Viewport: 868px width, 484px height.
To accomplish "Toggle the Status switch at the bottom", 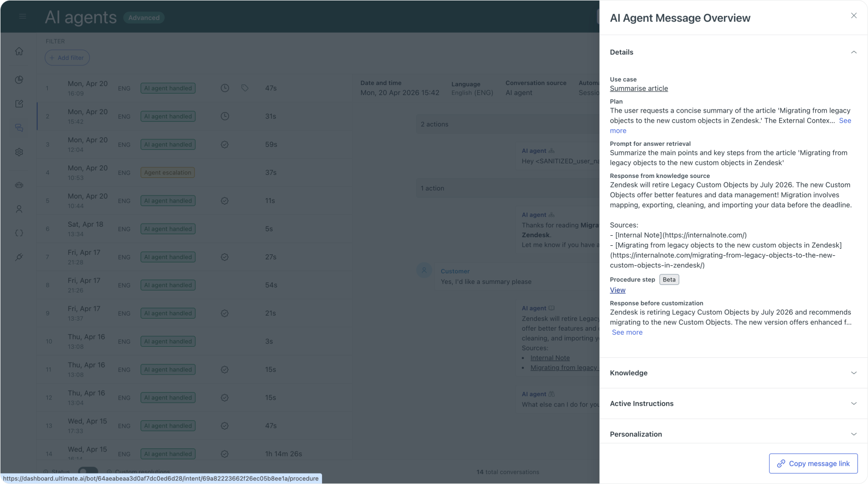I will click(x=88, y=472).
